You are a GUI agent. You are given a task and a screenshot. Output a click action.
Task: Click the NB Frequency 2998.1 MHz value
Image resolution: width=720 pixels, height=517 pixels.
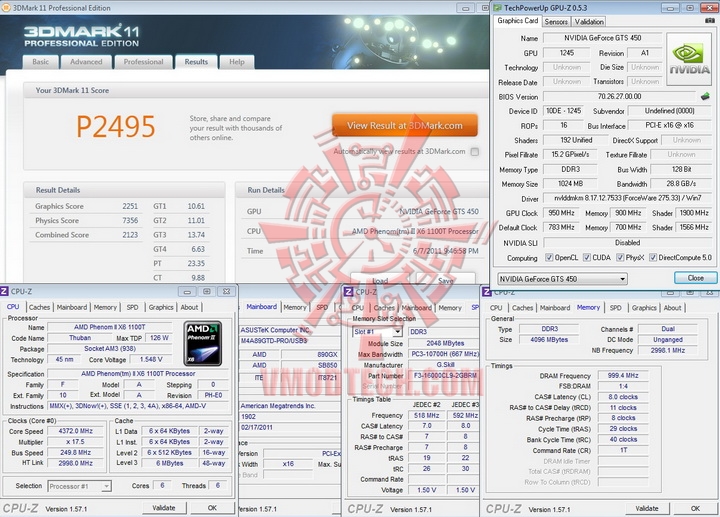click(x=667, y=350)
